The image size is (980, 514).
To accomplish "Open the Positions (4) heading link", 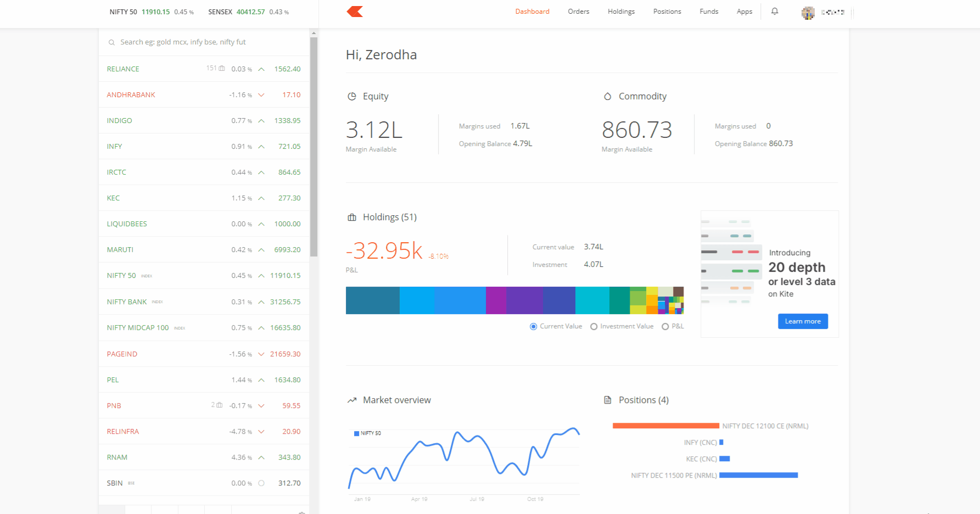I will point(643,400).
